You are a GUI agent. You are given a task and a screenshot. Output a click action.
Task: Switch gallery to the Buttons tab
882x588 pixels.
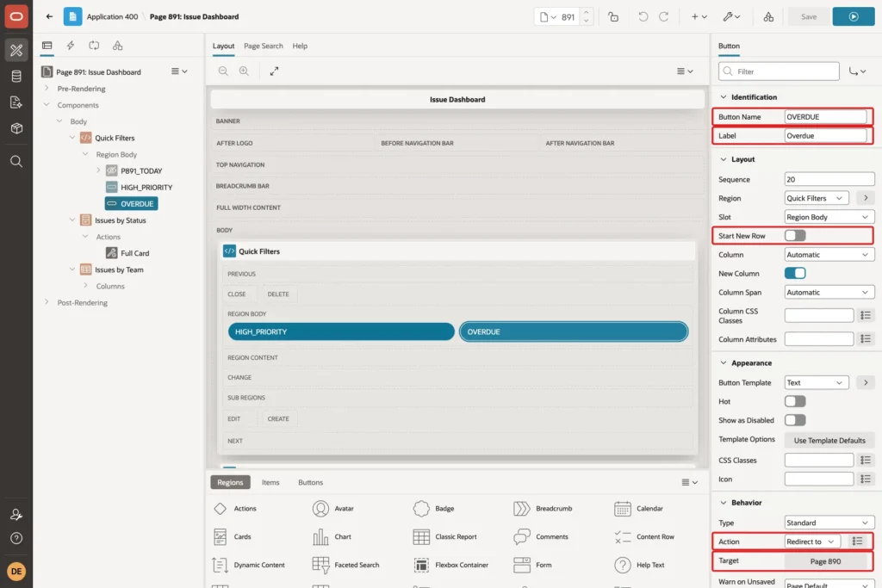point(310,482)
